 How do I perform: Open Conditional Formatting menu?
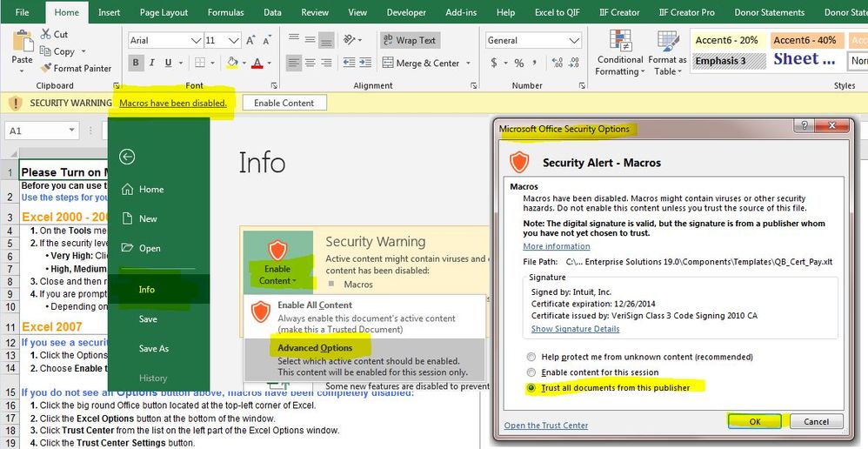tap(620, 53)
